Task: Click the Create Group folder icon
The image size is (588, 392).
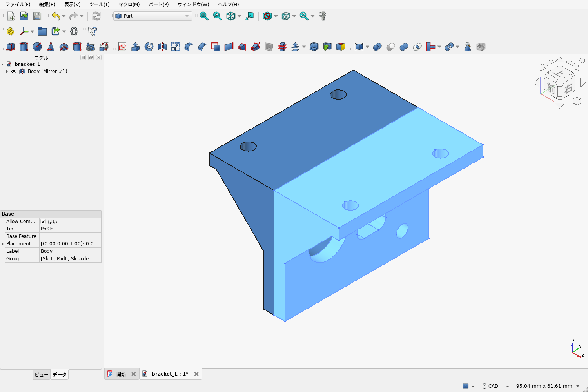Action: point(42,31)
